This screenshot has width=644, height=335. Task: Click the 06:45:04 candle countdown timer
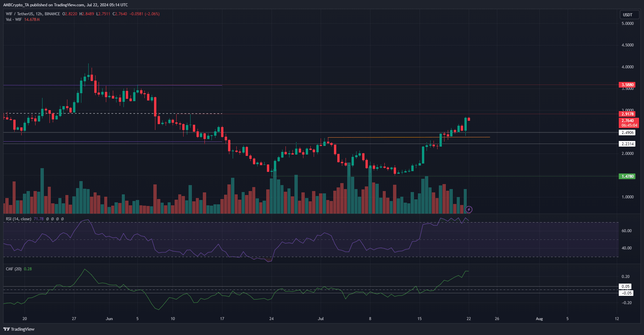pyautogui.click(x=629, y=125)
